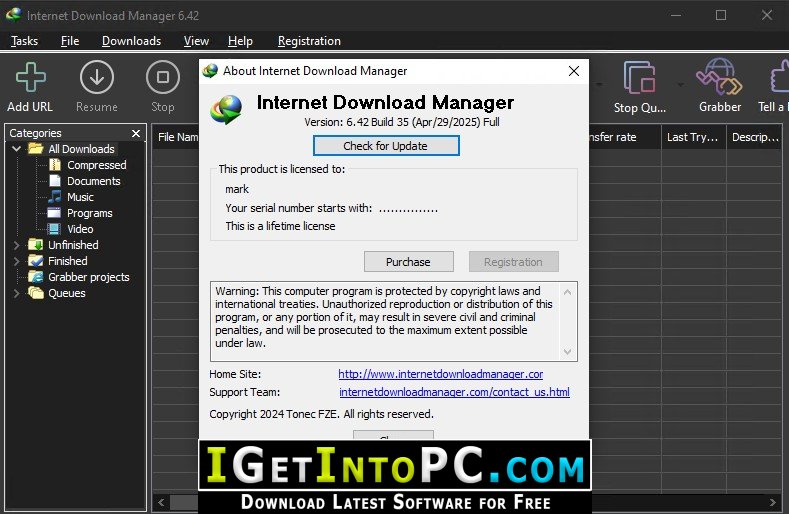
Task: Click the Purchase button
Action: 409,262
